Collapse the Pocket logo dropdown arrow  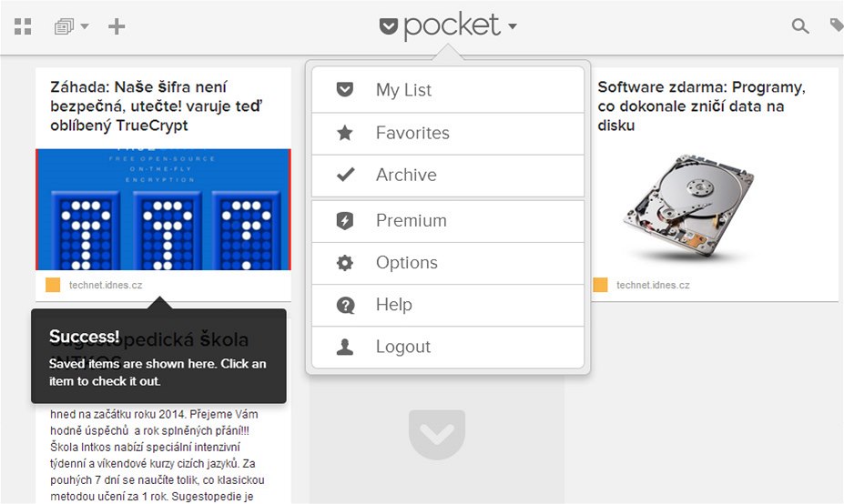point(513,26)
